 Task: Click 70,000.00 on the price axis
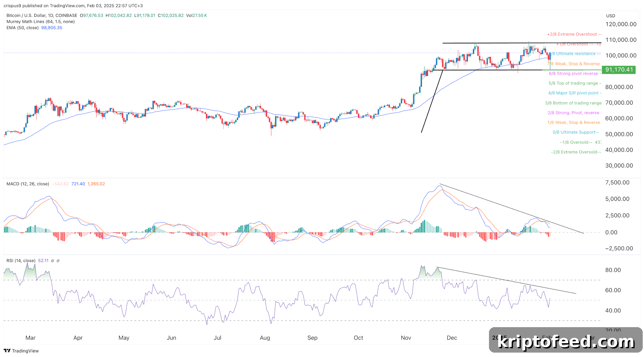point(619,103)
